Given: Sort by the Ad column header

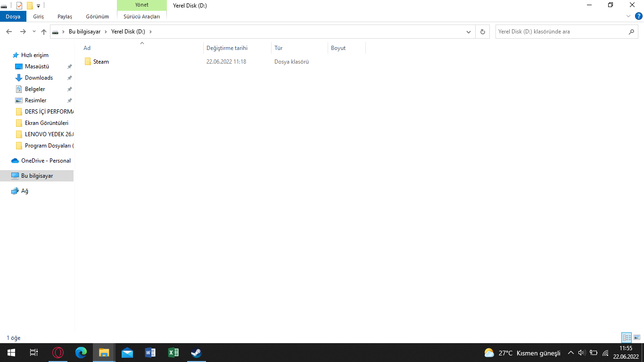Looking at the screenshot, I should (142, 48).
